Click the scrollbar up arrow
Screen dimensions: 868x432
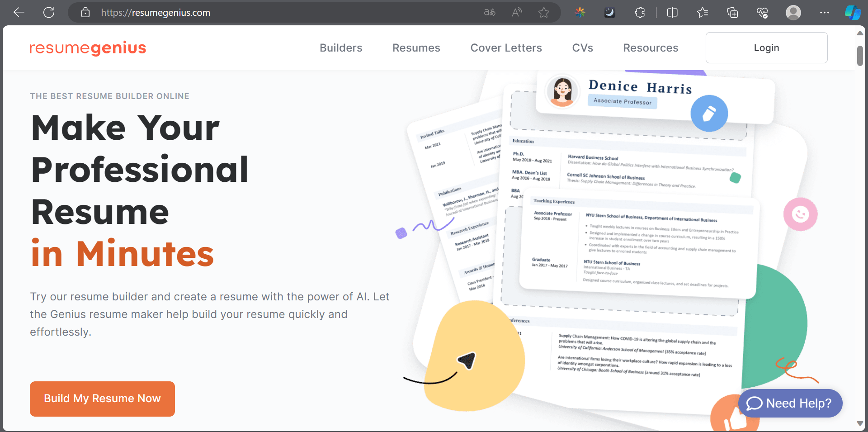pos(860,33)
